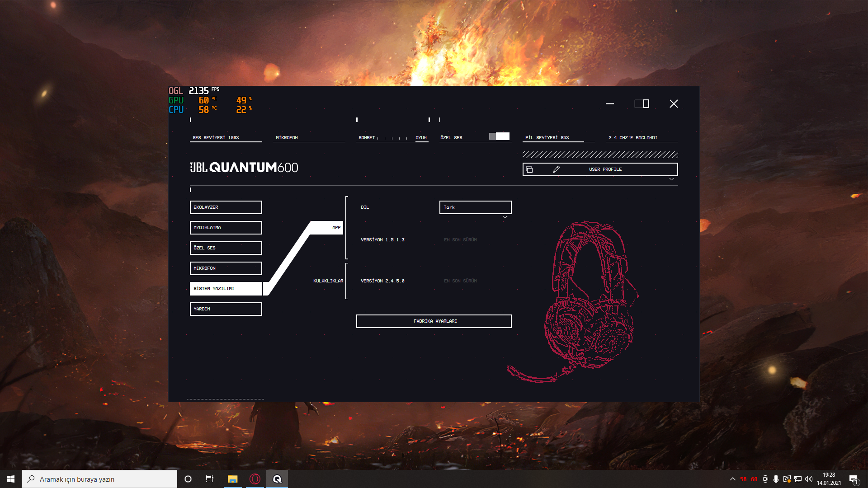Open File Explorer from the taskbar
Image resolution: width=868 pixels, height=488 pixels.
click(x=232, y=479)
